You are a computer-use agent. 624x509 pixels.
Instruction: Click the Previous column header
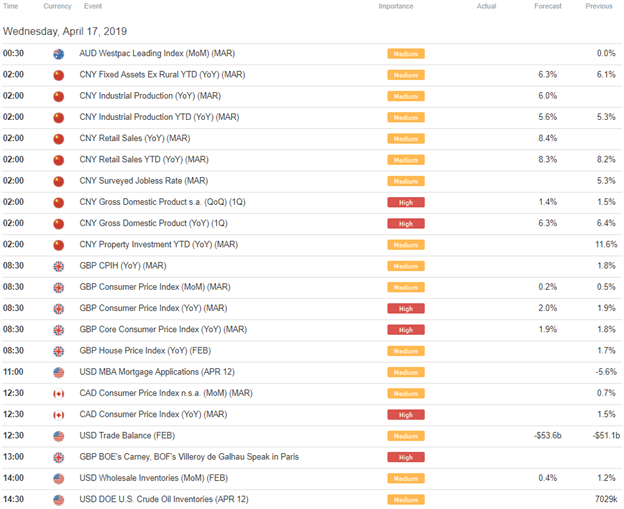pos(599,6)
